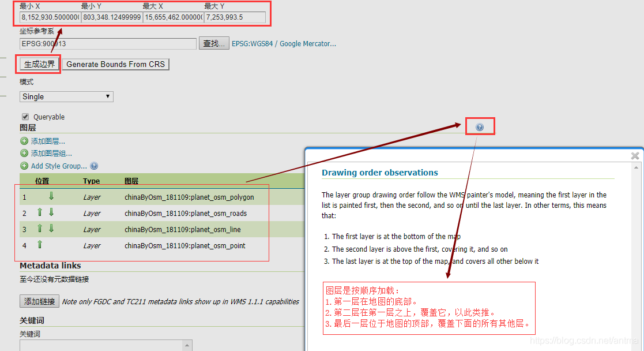This screenshot has height=351, width=644.
Task: Move planet_osm_polygon layer down
Action: click(51, 196)
